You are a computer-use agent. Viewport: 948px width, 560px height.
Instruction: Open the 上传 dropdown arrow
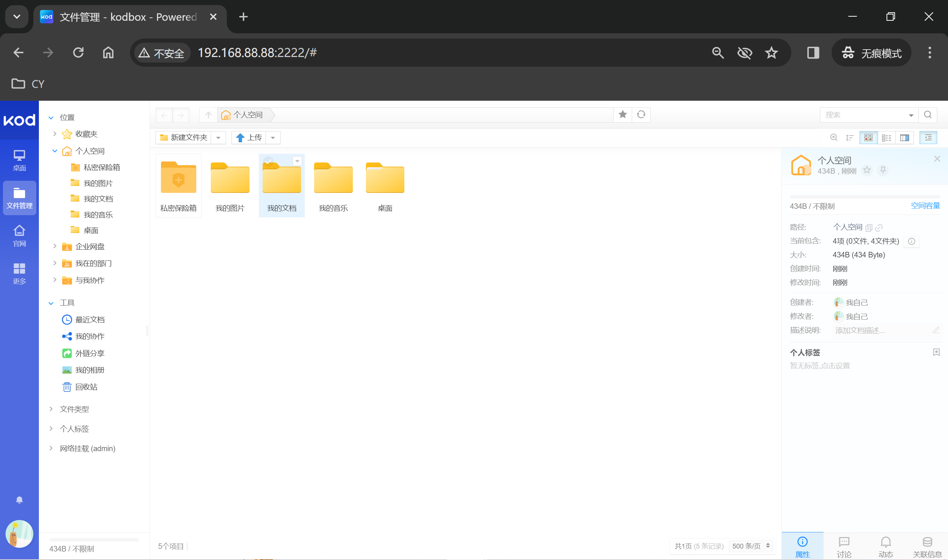pos(273,138)
